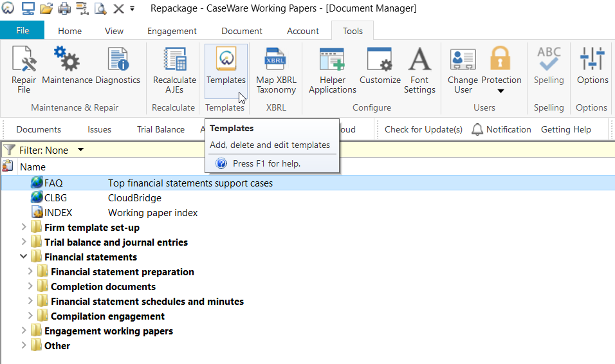Click Check for Update(s)
The width and height of the screenshot is (615, 364).
[x=423, y=129]
